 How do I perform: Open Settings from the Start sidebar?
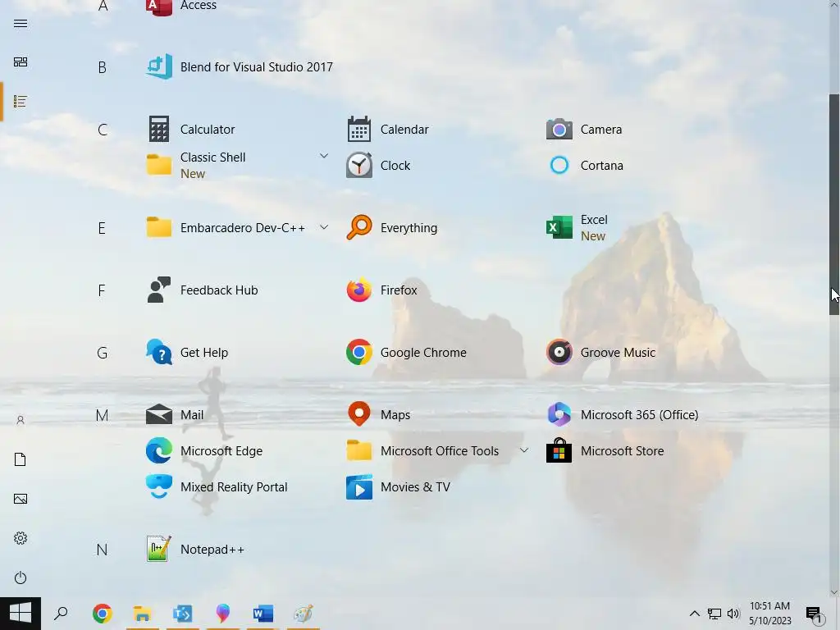click(21, 538)
